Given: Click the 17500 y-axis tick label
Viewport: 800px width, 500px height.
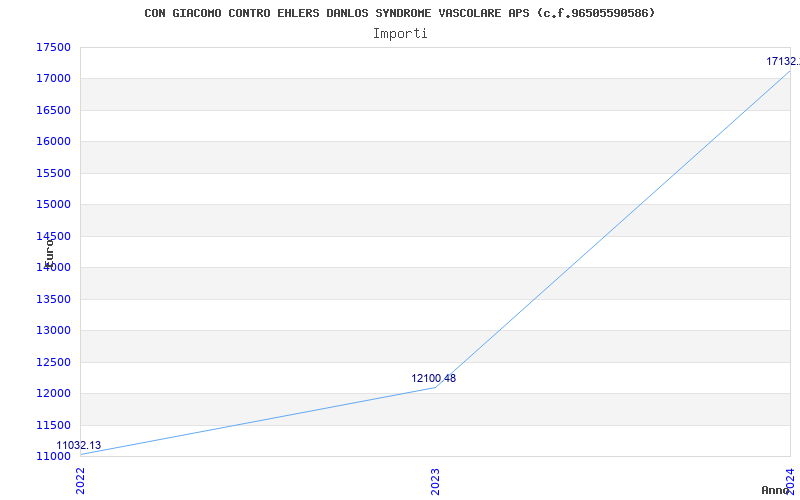Looking at the screenshot, I should click(x=53, y=47).
